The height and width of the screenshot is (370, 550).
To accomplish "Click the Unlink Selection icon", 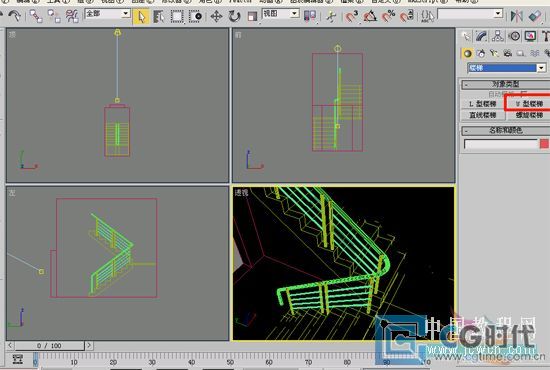I will point(54,16).
